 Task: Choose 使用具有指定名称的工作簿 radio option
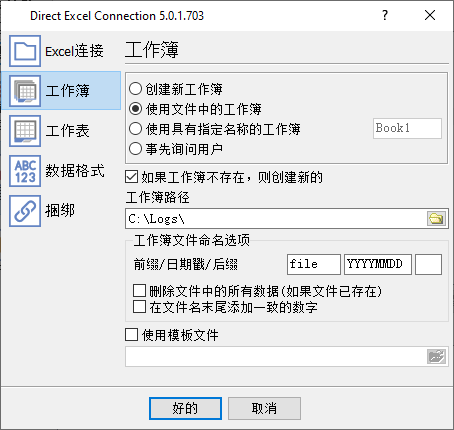click(x=135, y=129)
